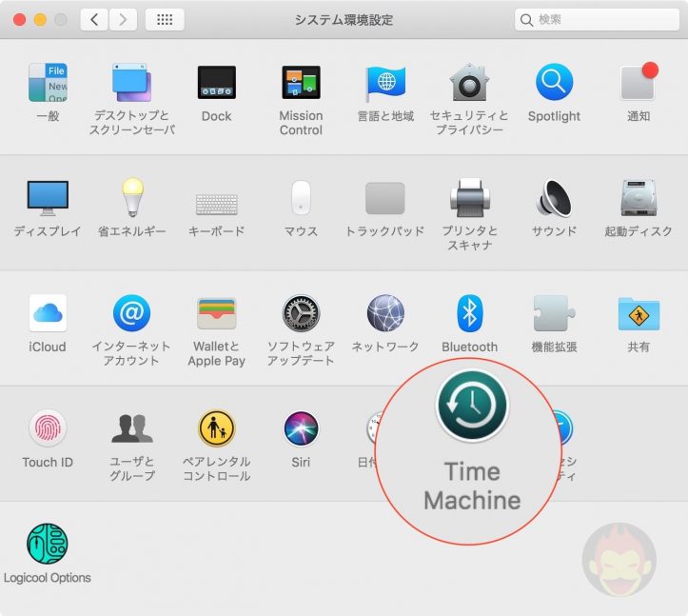Image resolution: width=688 pixels, height=616 pixels.
Task: Open トラックパッド preferences
Action: [385, 198]
